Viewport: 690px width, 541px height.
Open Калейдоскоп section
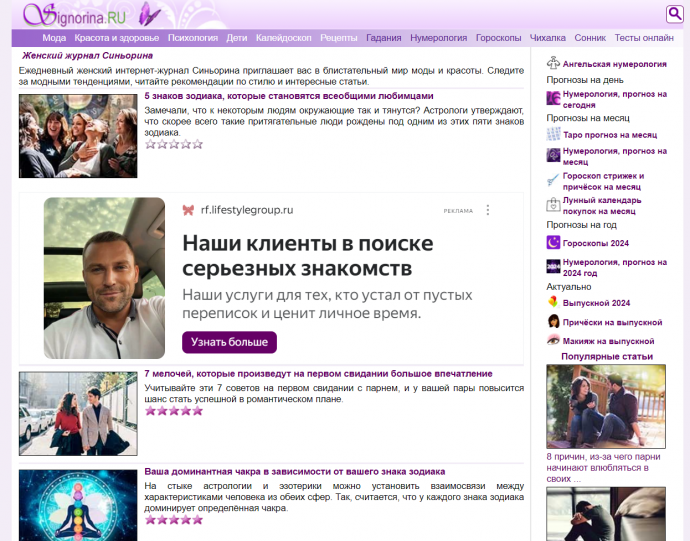click(284, 38)
